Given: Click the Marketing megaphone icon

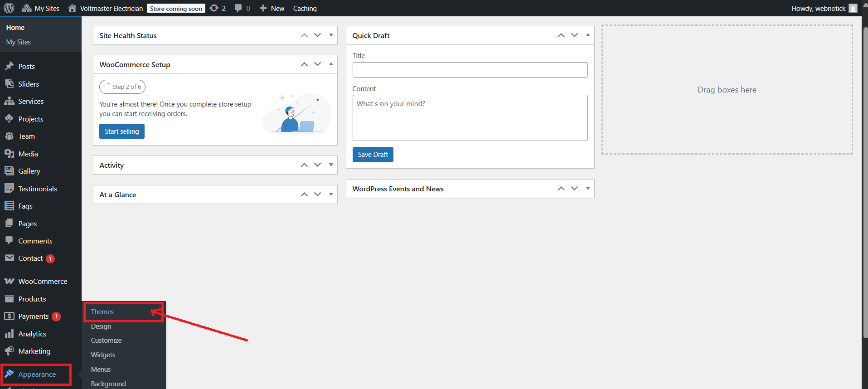Looking at the screenshot, I should (9, 351).
